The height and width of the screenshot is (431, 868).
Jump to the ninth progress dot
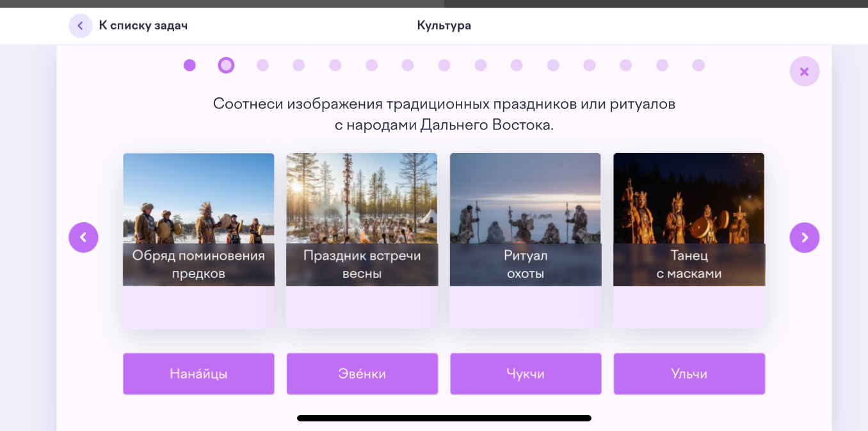pos(481,65)
